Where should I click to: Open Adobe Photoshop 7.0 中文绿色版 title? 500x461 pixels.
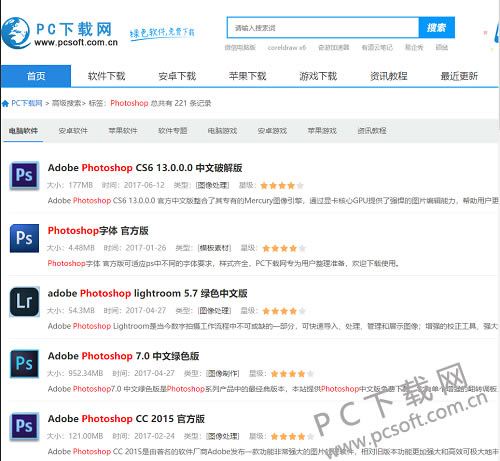click(123, 356)
